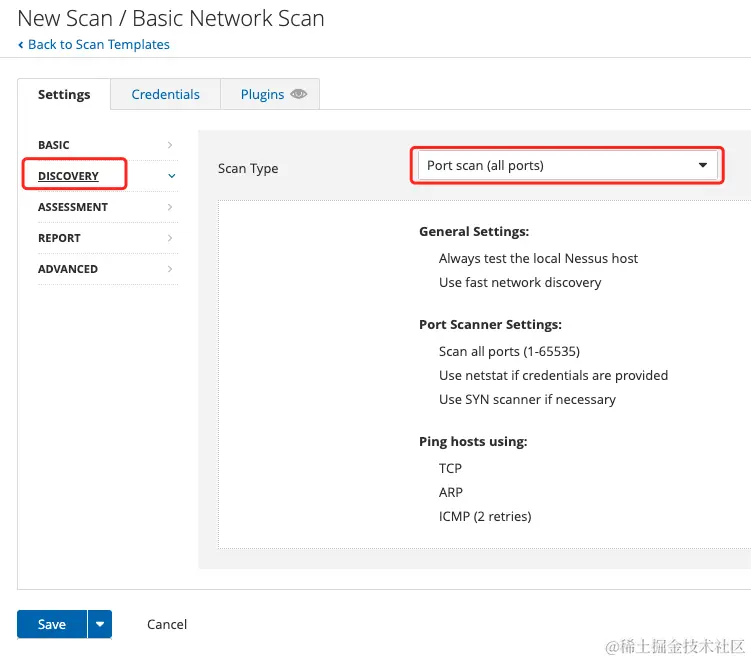
Task: Switch to the Credentials tab
Action: point(165,94)
